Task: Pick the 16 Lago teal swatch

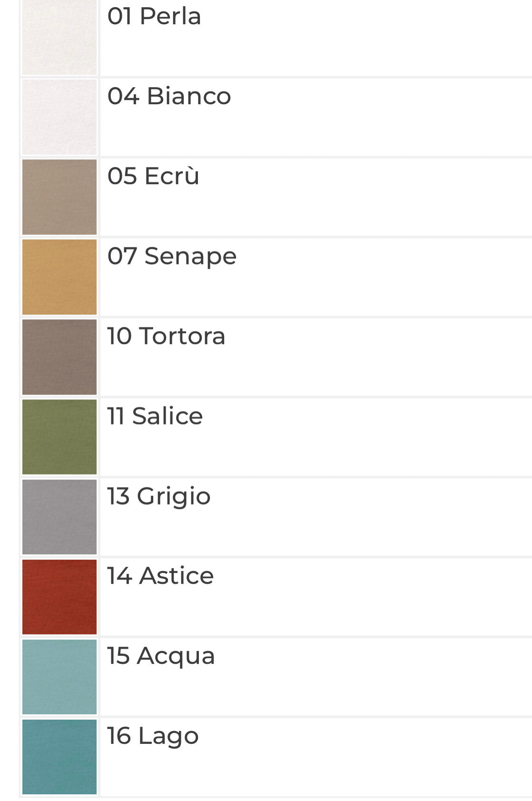Action: (x=59, y=757)
